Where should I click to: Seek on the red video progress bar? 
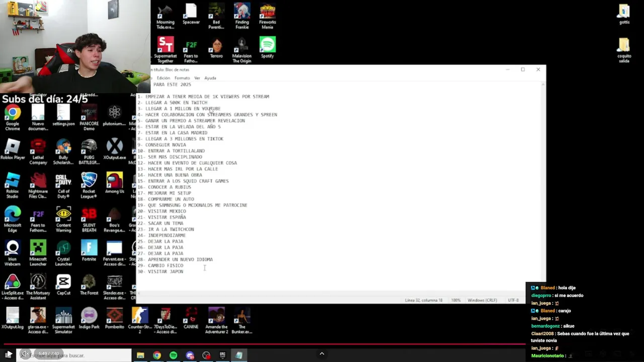click(x=263, y=345)
